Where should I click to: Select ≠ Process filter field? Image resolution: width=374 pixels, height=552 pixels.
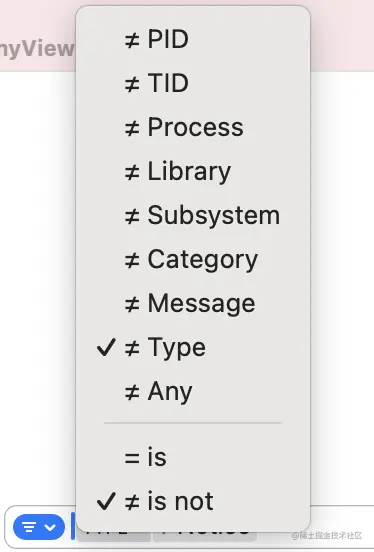(193, 127)
